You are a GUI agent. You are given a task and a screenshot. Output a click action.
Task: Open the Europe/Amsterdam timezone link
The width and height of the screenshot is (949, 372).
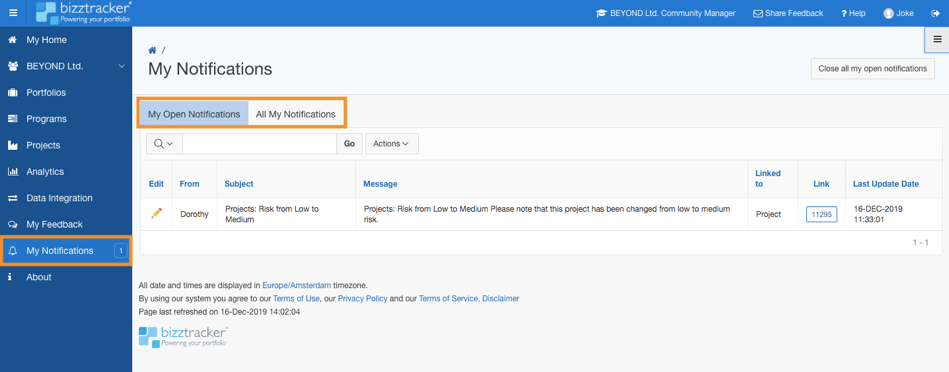(x=297, y=285)
